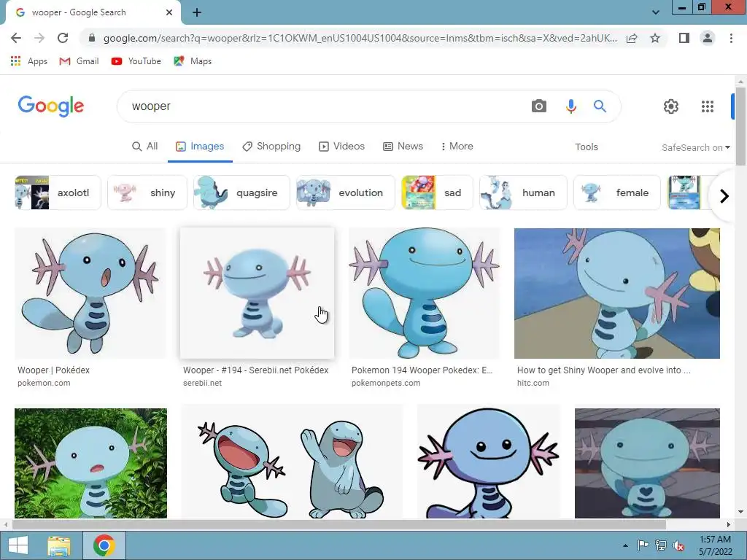The width and height of the screenshot is (747, 560).
Task: Bookmark this page with the star
Action: pos(655,38)
